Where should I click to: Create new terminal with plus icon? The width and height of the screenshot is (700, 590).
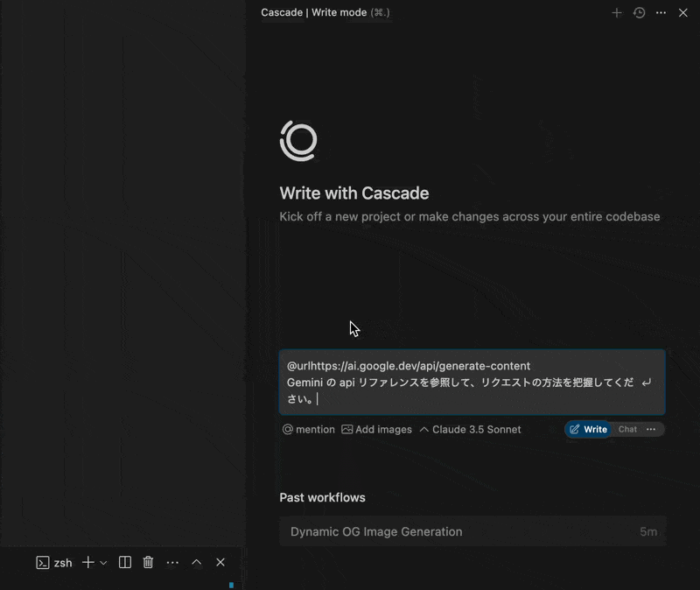pos(87,563)
